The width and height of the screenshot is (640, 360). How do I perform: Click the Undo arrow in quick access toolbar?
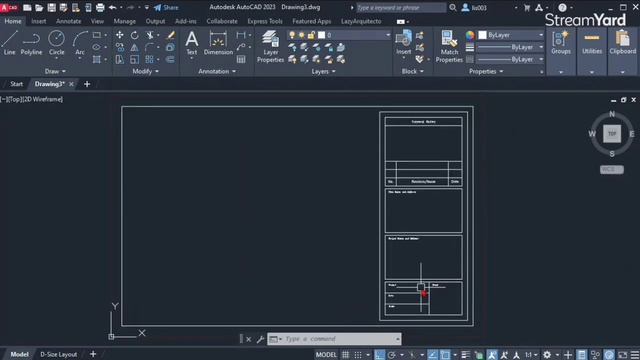(x=113, y=7)
